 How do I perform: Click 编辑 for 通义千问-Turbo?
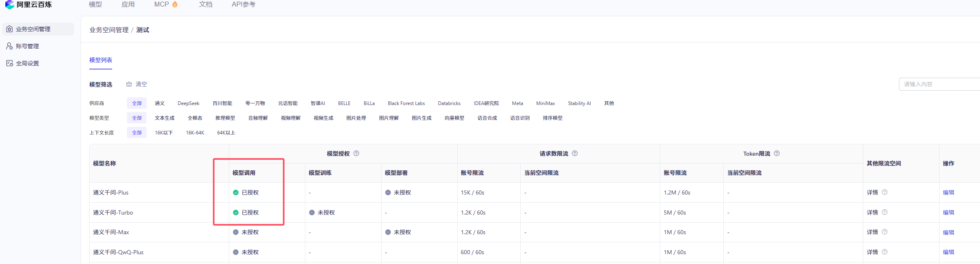(948, 213)
